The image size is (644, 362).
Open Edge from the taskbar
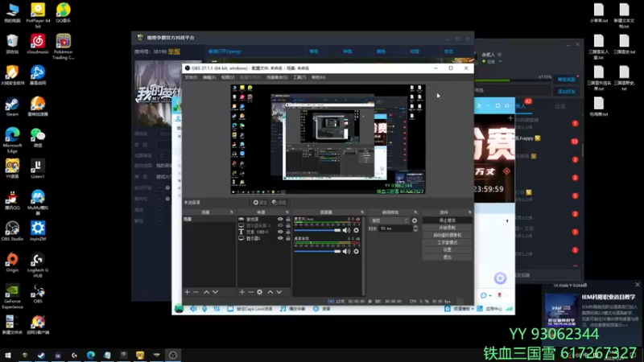(x=91, y=355)
